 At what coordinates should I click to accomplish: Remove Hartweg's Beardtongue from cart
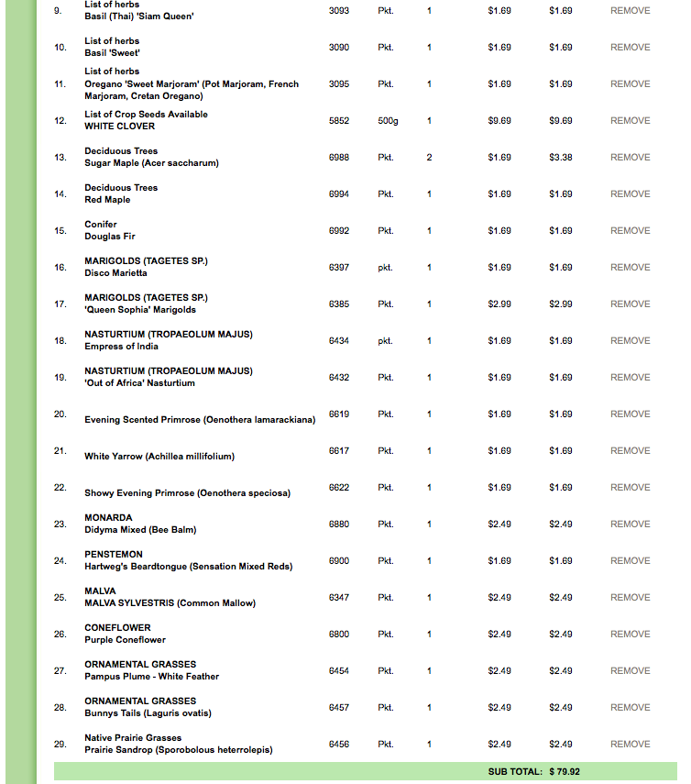630,561
